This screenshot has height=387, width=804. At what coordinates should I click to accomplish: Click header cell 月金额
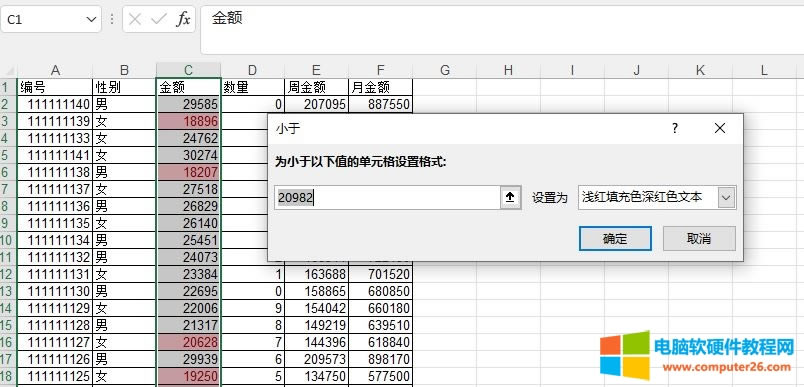coord(380,88)
